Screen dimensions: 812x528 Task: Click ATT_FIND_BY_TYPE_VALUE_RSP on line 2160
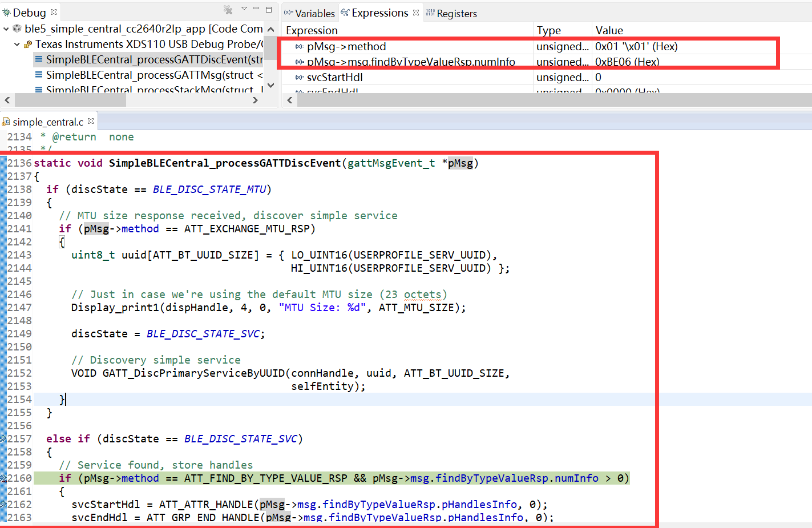coord(265,478)
